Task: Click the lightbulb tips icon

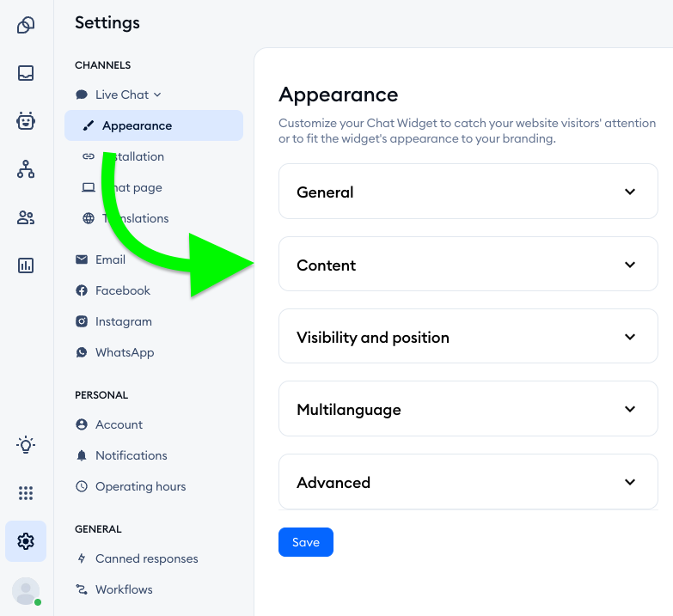Action: 26,444
